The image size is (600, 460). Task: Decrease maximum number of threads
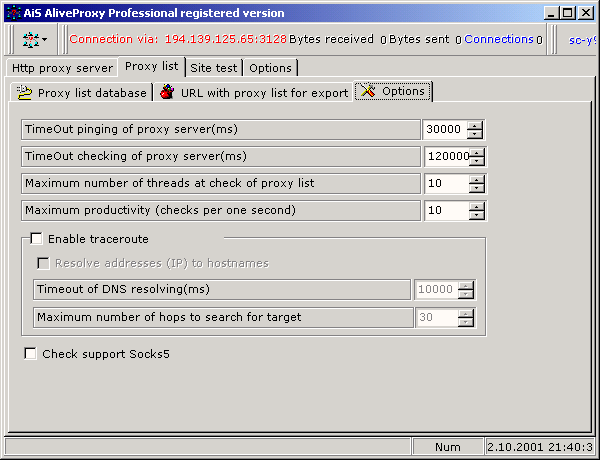click(477, 188)
